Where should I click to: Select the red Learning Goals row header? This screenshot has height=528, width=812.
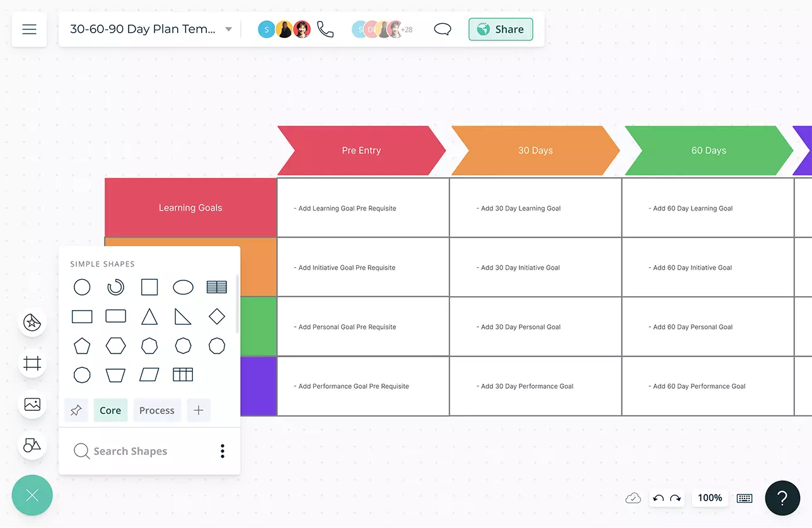pyautogui.click(x=190, y=207)
